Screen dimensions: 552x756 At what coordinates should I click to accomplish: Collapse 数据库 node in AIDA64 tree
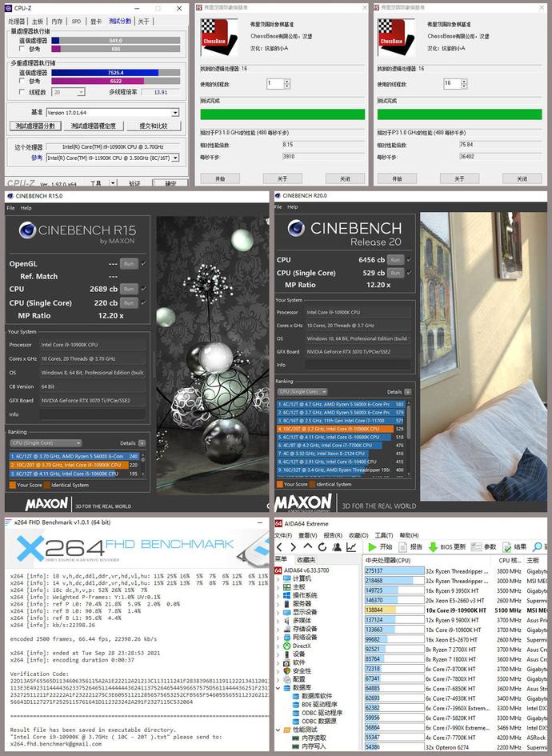tap(278, 687)
